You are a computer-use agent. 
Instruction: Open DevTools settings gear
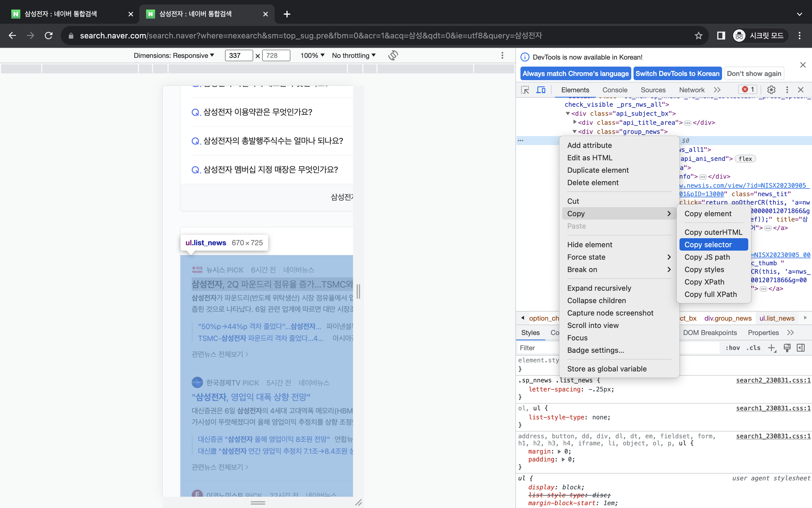(771, 90)
